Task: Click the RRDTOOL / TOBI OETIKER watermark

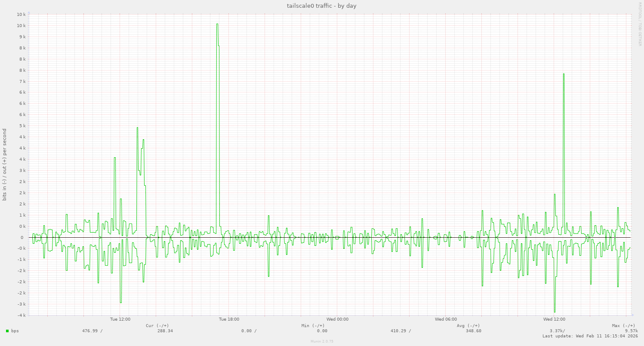Action: click(x=641, y=24)
